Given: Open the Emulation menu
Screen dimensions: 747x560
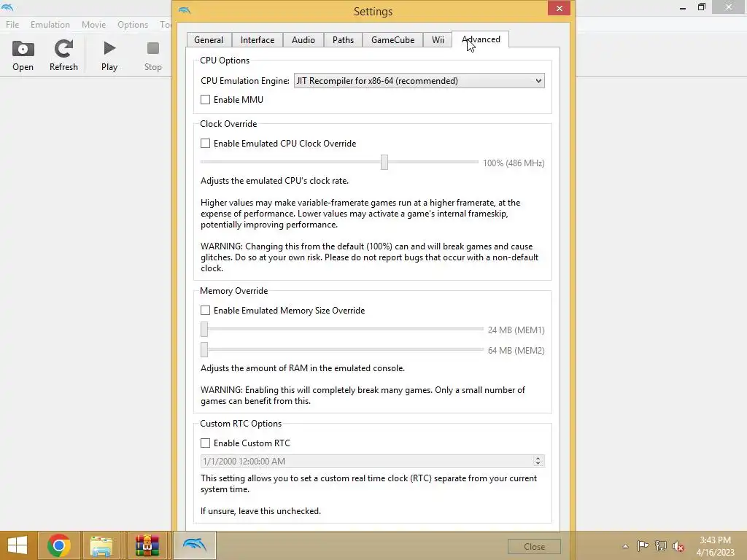Looking at the screenshot, I should (x=50, y=24).
